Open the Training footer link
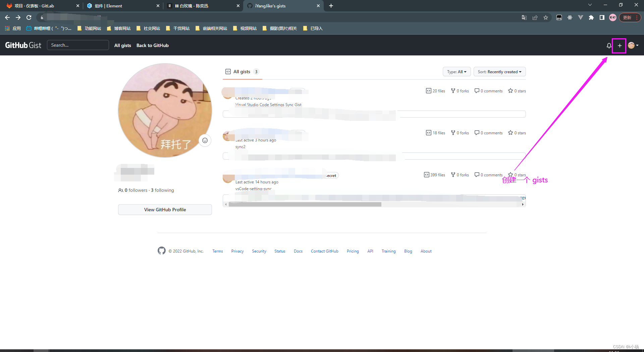This screenshot has height=352, width=644. click(x=388, y=251)
